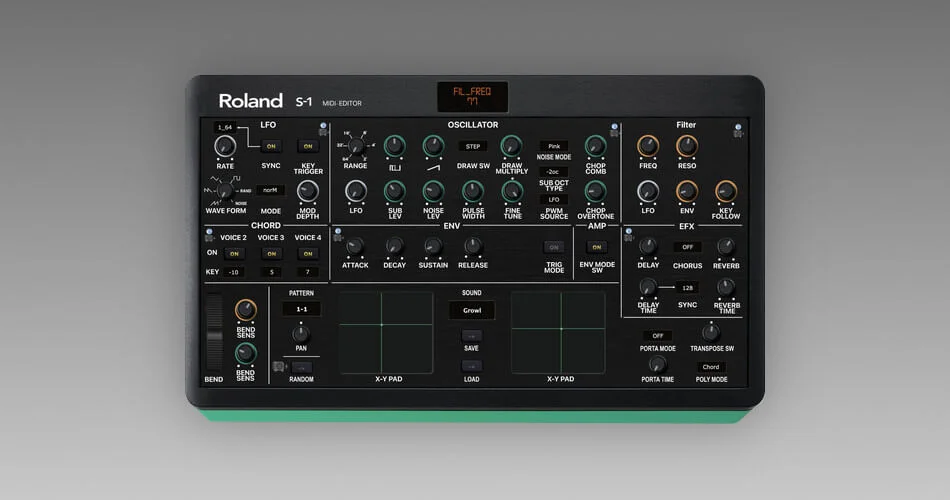Toggle the LFO SYNC ON switch
Image resolution: width=950 pixels, height=500 pixels.
coord(271,146)
